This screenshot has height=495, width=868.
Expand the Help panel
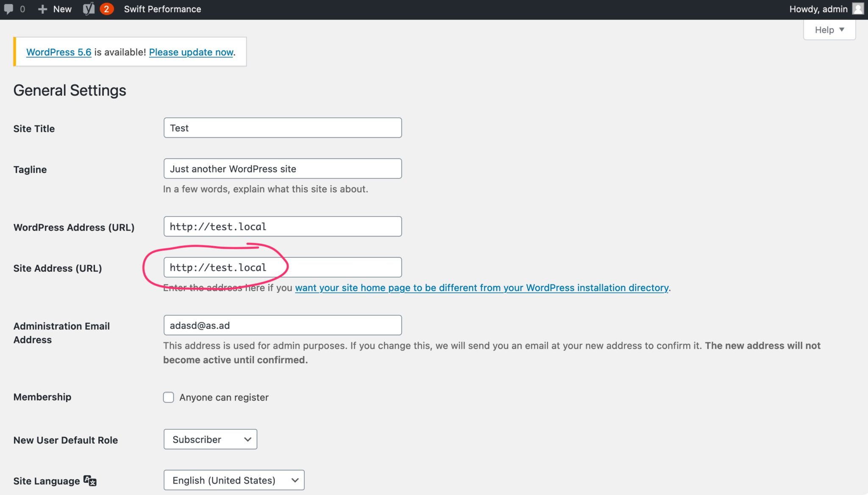829,29
